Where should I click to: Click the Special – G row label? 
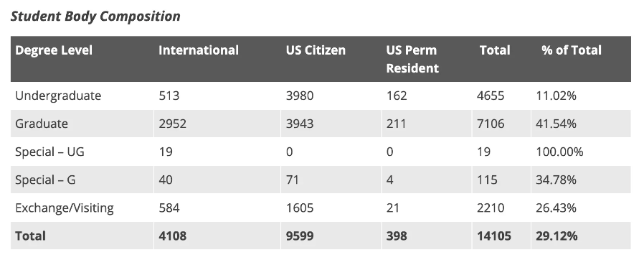[x=45, y=180]
